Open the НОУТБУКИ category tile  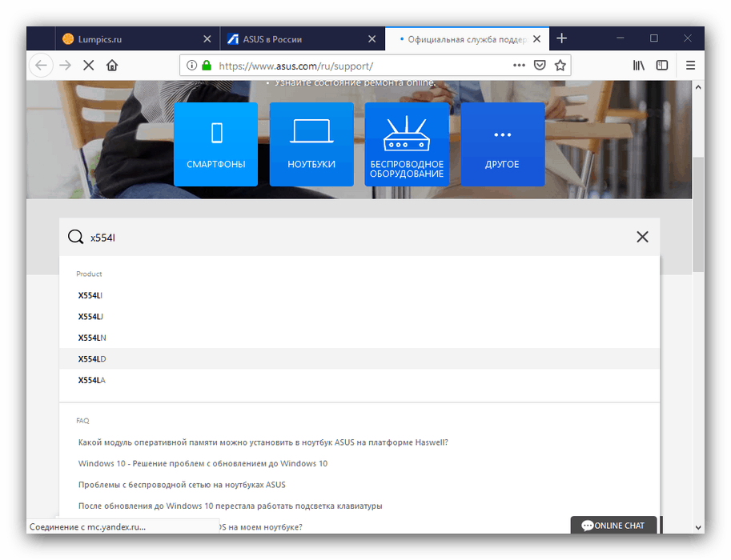coord(311,145)
